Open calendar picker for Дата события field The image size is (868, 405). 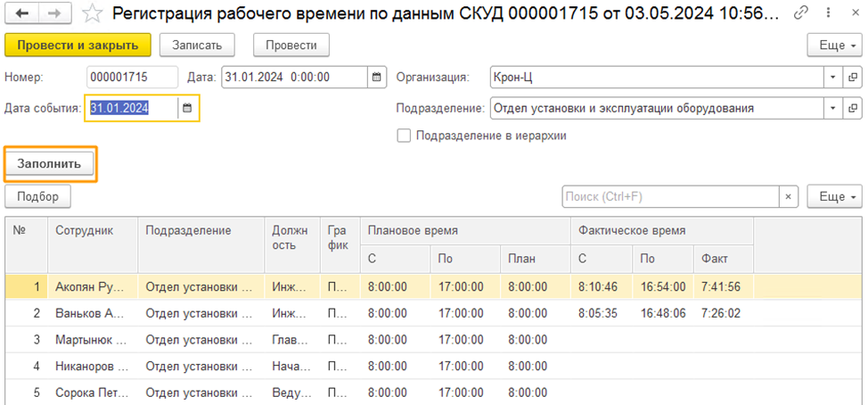pyautogui.click(x=187, y=108)
